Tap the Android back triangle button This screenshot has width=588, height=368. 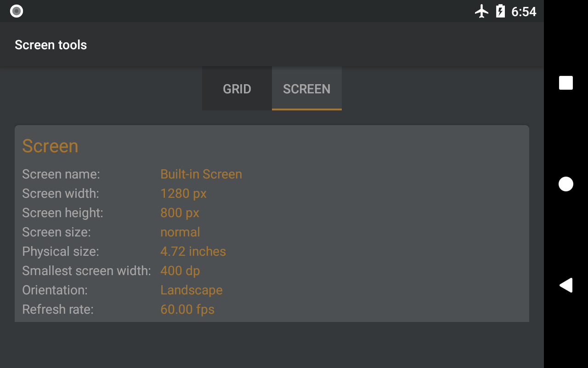pyautogui.click(x=566, y=285)
